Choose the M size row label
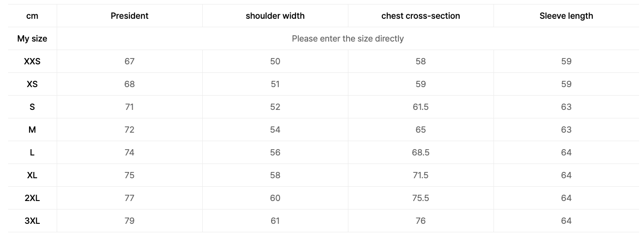The image size is (644, 243). click(x=32, y=130)
